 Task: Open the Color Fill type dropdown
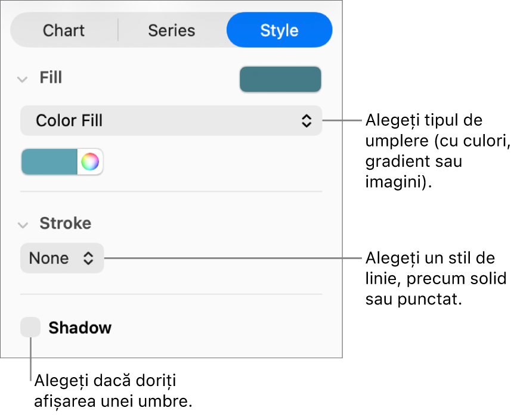[171, 121]
